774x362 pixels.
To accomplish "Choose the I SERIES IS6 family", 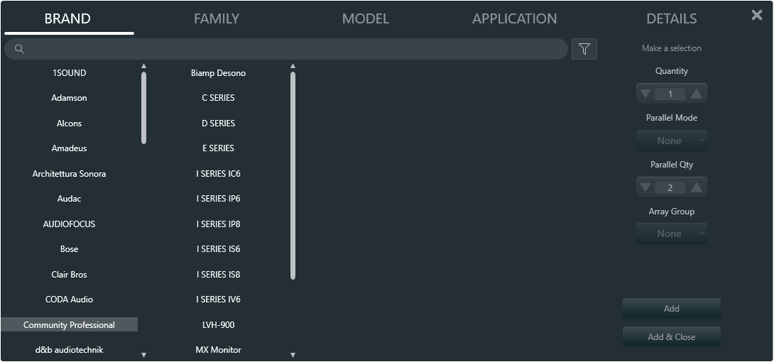I will click(x=218, y=249).
